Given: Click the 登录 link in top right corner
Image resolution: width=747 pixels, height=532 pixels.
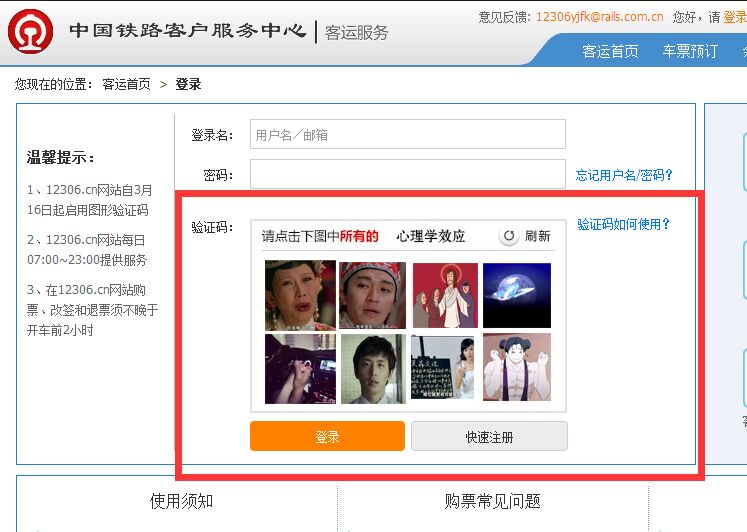Looking at the screenshot, I should tap(735, 17).
